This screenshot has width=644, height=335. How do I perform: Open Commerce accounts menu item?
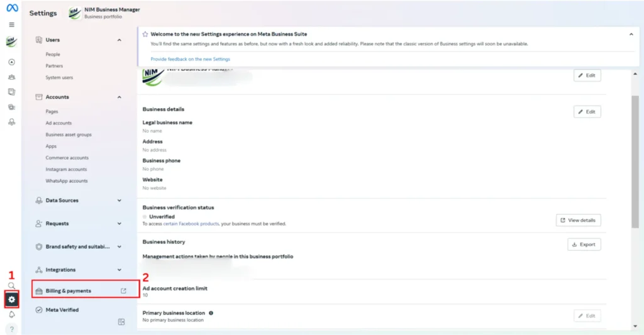67,158
